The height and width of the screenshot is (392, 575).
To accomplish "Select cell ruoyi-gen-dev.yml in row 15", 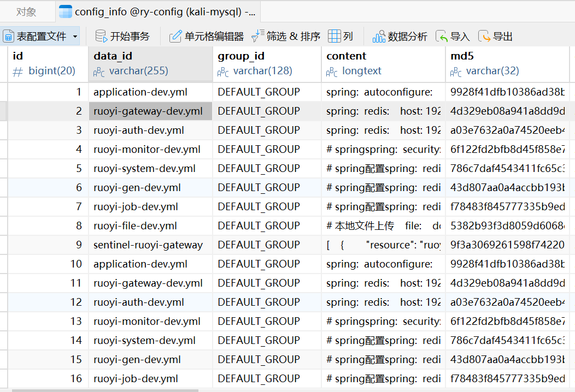I will coord(150,359).
